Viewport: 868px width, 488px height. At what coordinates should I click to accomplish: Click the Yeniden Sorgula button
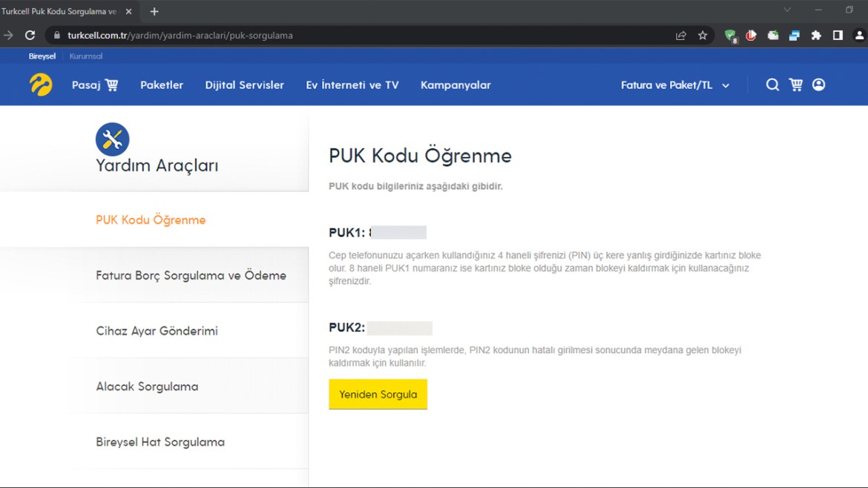[x=378, y=394]
